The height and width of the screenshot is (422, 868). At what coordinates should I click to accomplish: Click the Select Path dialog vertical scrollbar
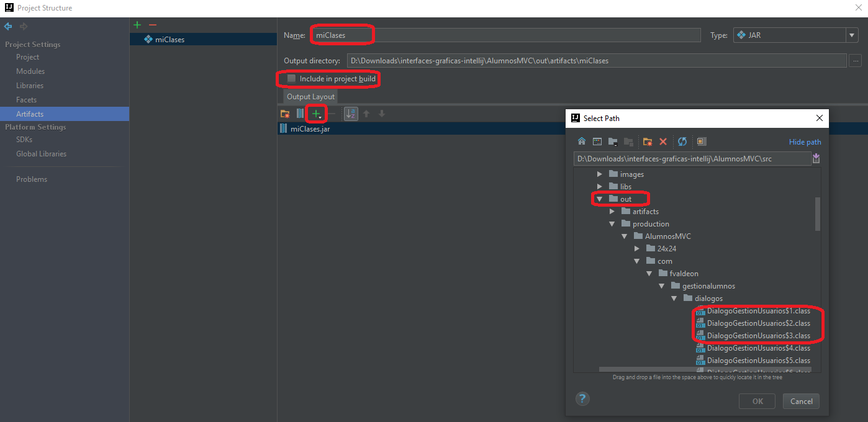tap(817, 214)
